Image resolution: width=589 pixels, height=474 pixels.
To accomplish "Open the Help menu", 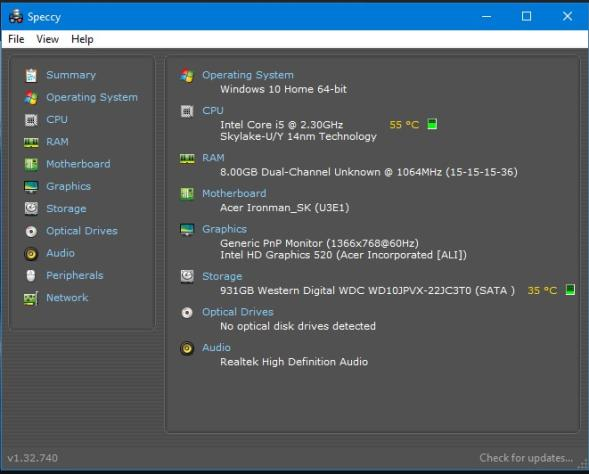I will click(x=82, y=39).
